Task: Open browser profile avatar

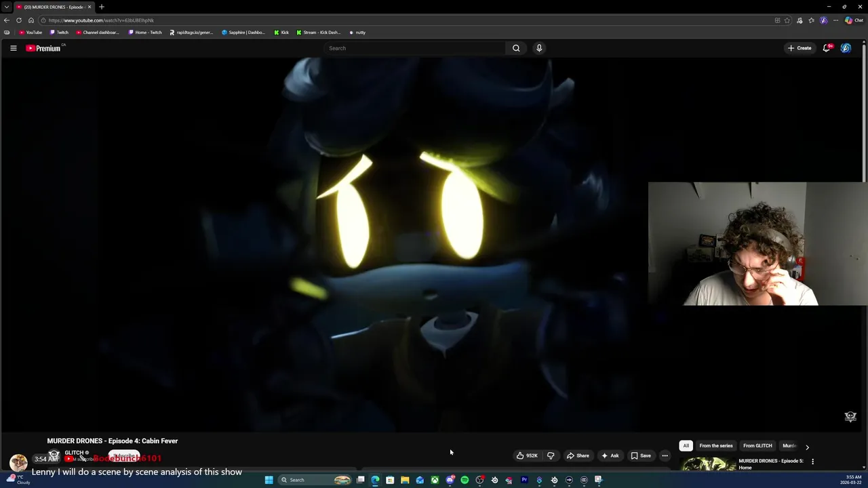Action: click(824, 20)
